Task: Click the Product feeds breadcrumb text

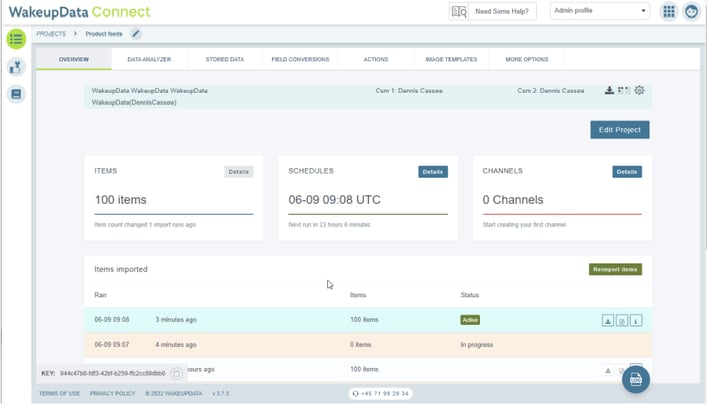Action: pos(104,34)
